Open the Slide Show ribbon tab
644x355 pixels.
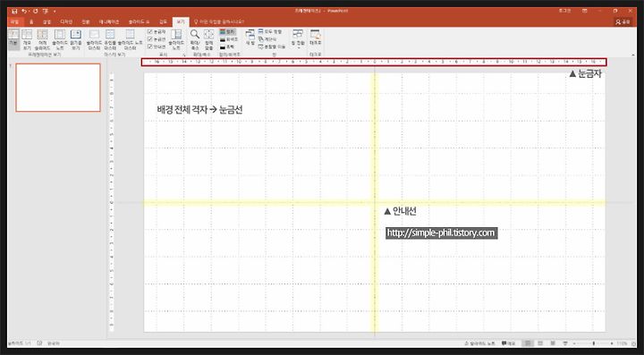tap(140, 21)
